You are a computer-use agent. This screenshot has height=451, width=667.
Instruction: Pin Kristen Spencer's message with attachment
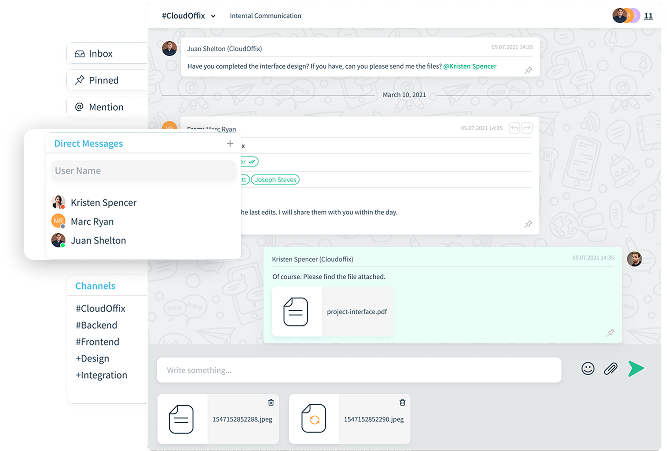(610, 332)
